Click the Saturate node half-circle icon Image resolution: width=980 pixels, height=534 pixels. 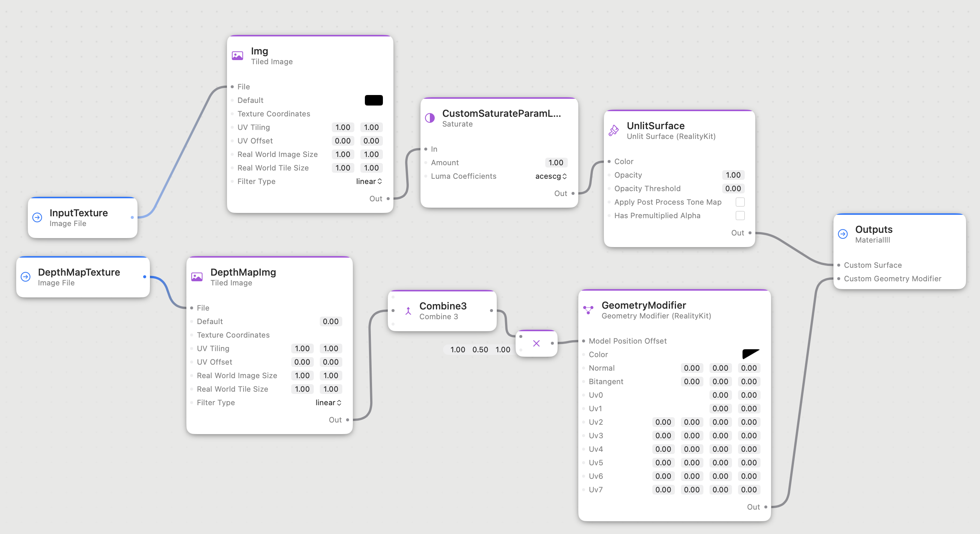click(x=430, y=118)
